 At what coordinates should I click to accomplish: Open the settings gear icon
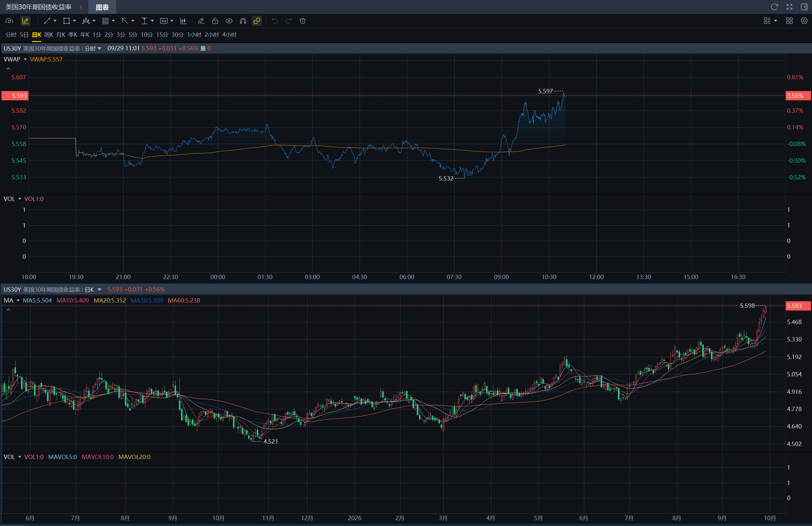tap(804, 21)
